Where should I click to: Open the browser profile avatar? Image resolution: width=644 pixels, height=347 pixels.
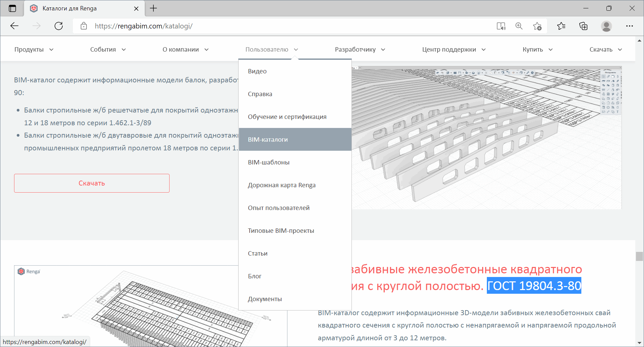[606, 26]
